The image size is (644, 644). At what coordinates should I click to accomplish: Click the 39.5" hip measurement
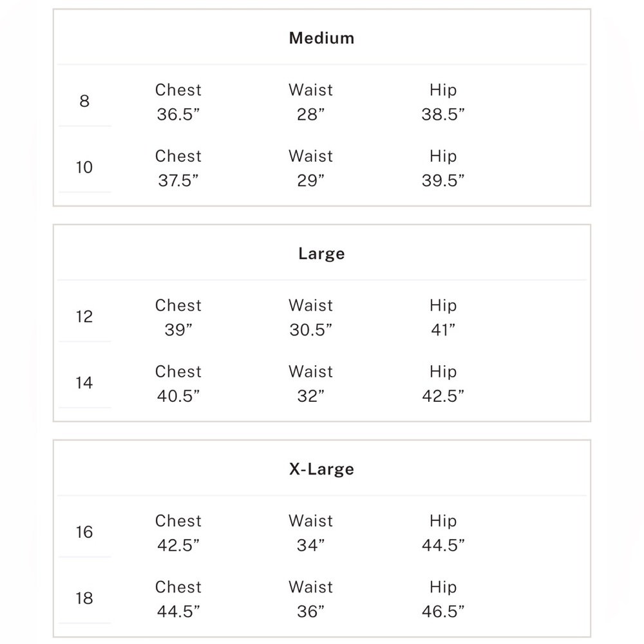click(443, 182)
